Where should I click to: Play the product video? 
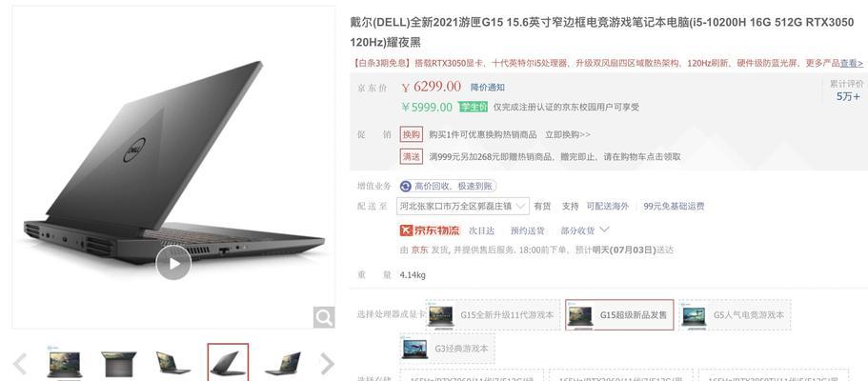click(173, 263)
